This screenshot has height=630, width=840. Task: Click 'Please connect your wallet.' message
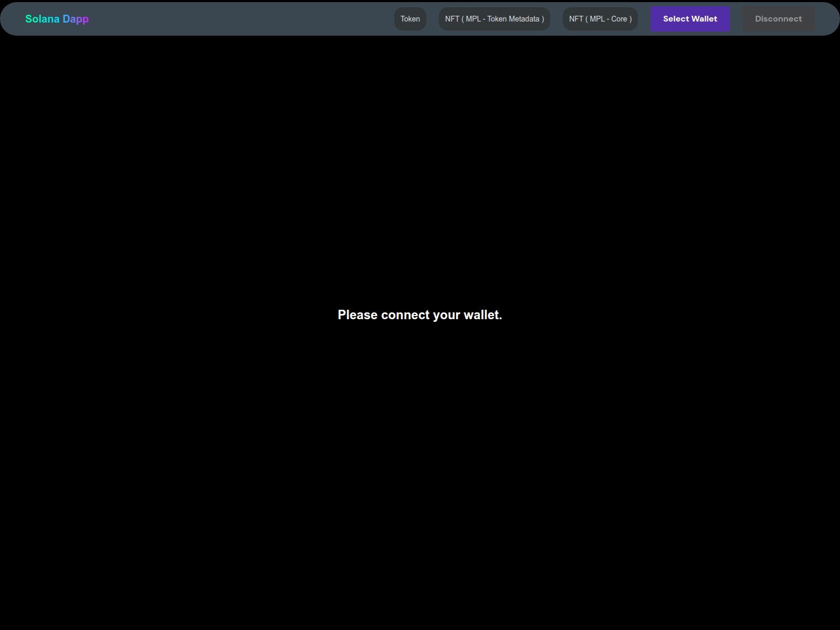[x=420, y=315]
